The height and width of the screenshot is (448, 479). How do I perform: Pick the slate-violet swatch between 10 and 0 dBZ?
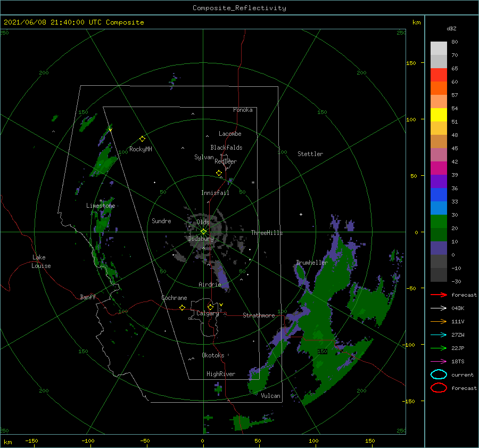coord(439,248)
